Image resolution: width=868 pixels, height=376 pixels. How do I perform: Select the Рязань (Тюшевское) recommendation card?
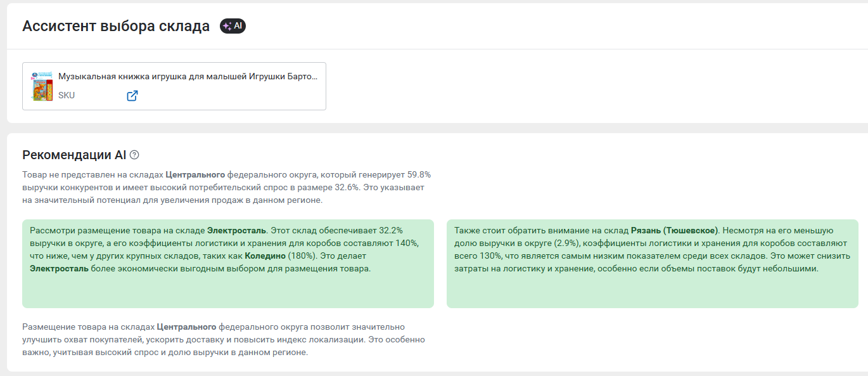(653, 264)
